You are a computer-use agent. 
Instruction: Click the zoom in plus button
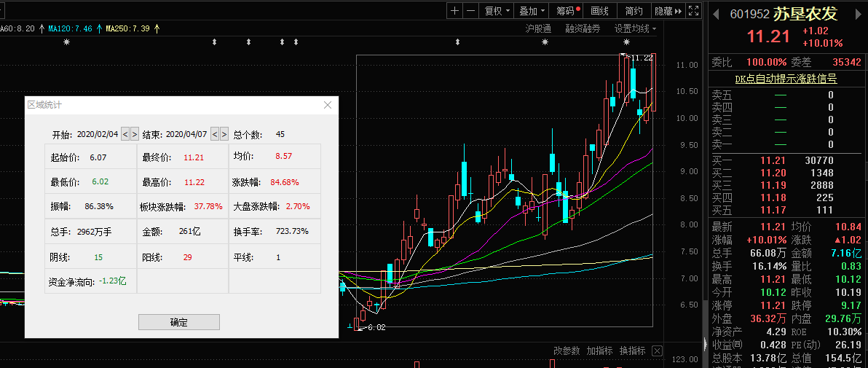point(454,11)
